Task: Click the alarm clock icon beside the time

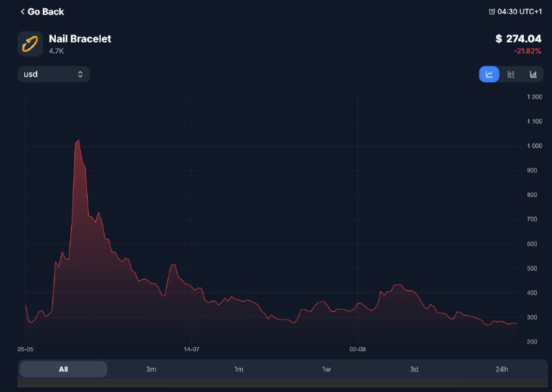Action: pos(491,12)
